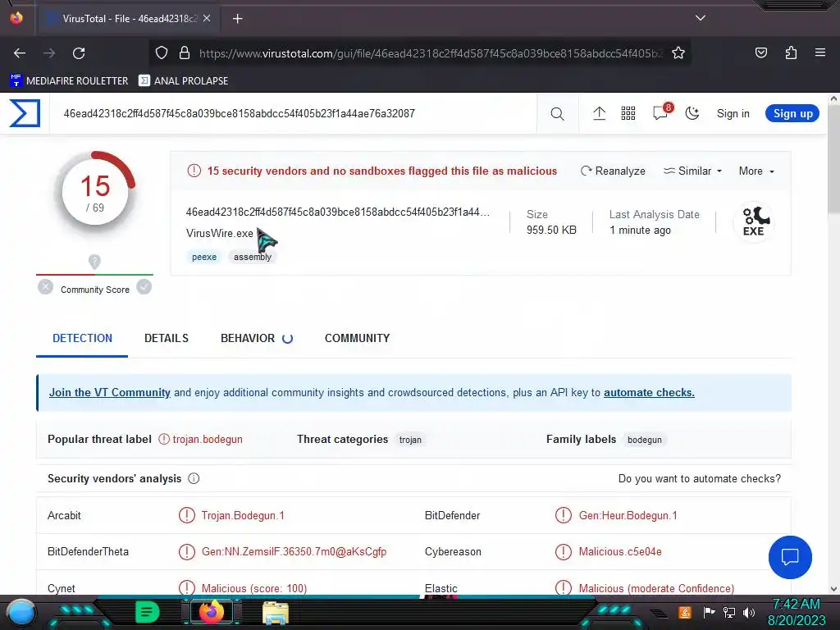Viewport: 840px width, 630px height.
Task: View site security padlock info
Action: tap(185, 53)
